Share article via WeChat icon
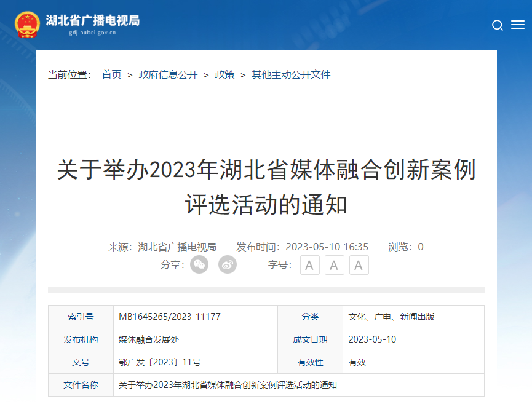 [199, 265]
